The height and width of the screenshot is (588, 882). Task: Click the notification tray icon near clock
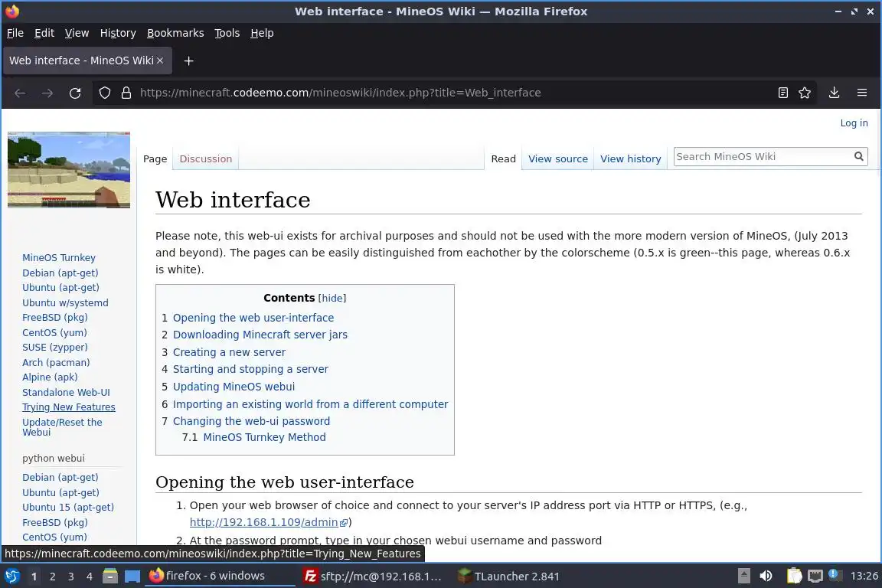(x=835, y=576)
